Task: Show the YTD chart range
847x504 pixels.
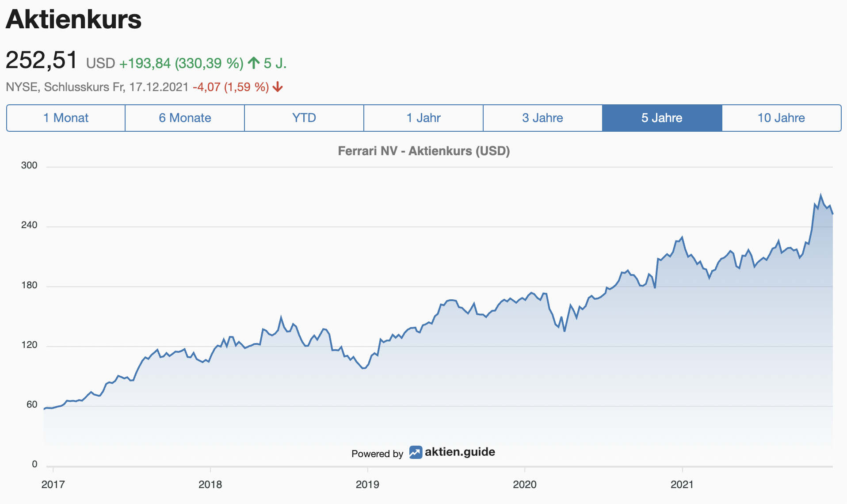Action: [304, 118]
